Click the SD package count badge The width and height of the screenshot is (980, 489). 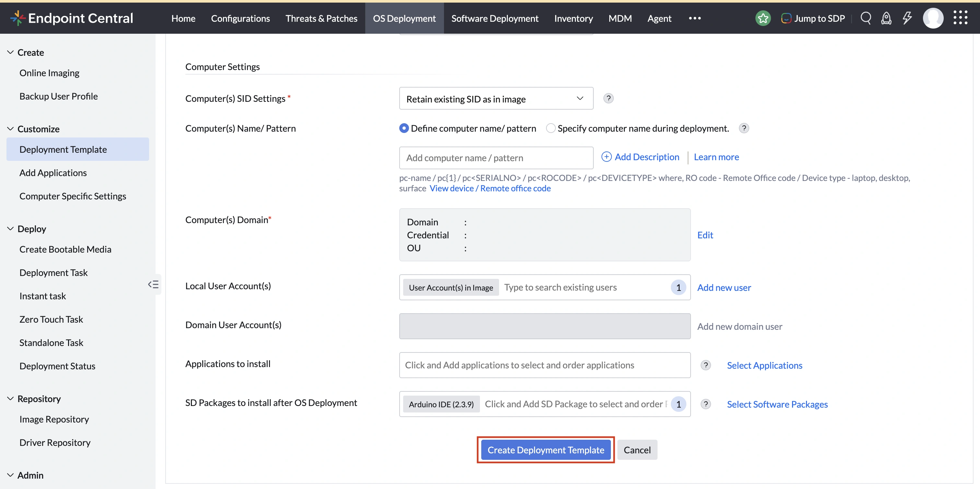pyautogui.click(x=678, y=404)
